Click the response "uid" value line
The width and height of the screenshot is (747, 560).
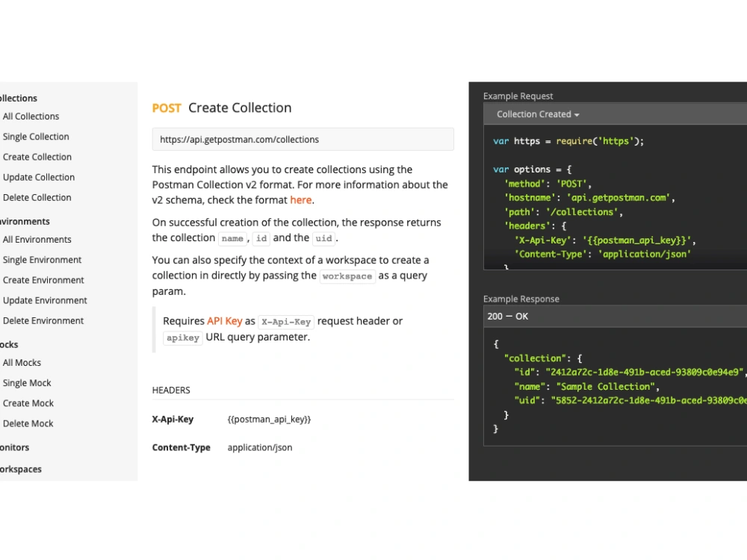coord(630,400)
